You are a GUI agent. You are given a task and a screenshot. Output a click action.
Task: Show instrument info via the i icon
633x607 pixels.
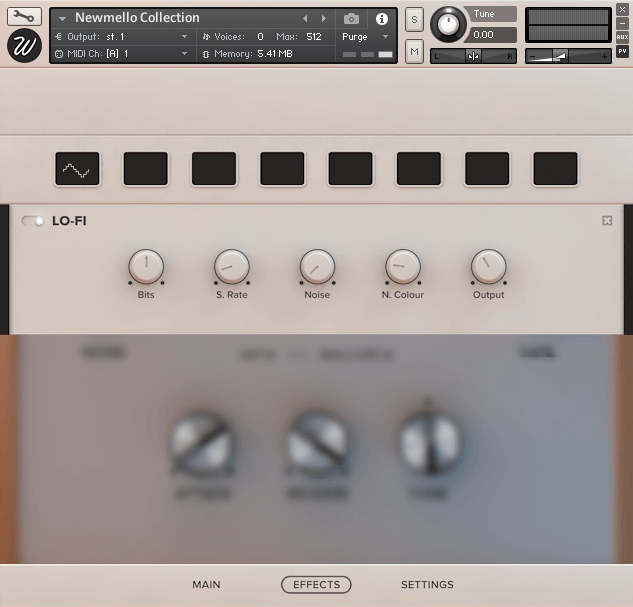381,19
